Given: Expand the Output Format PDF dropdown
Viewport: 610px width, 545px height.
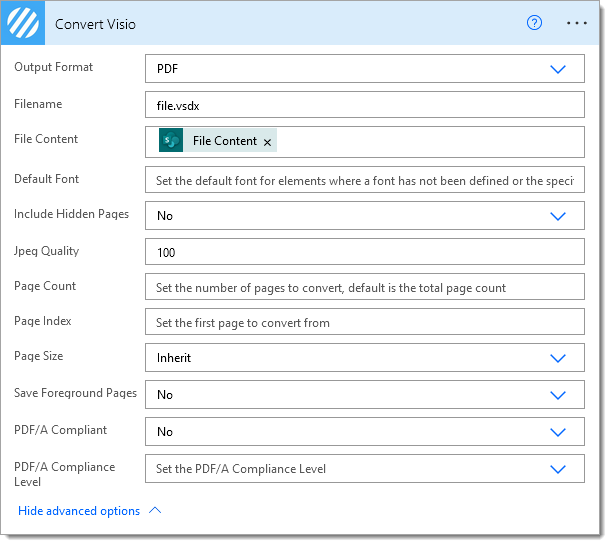Looking at the screenshot, I should [x=558, y=69].
